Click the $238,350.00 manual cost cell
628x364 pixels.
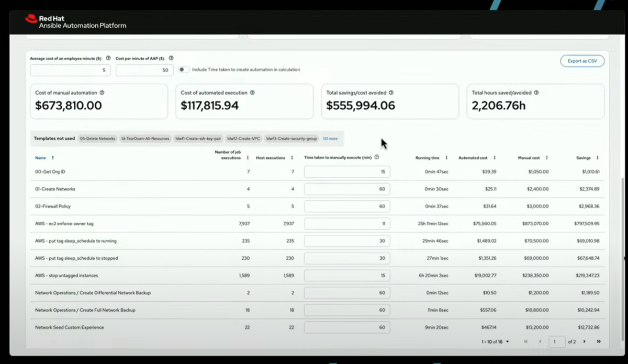click(534, 275)
